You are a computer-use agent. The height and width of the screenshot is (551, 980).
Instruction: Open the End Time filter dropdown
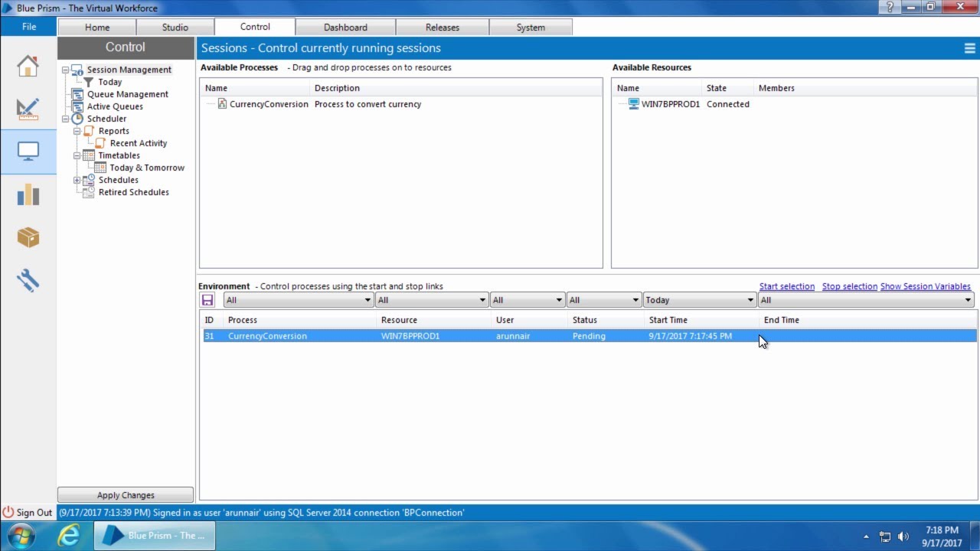(866, 300)
